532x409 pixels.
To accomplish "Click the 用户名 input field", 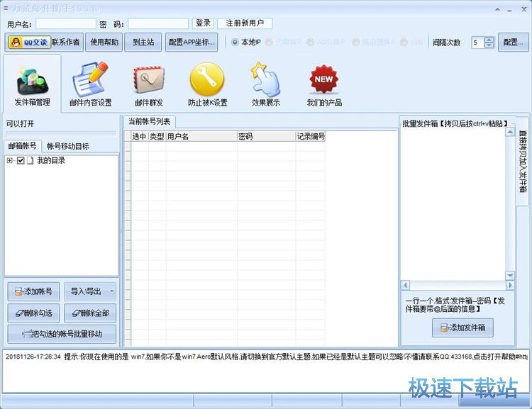I will (66, 23).
